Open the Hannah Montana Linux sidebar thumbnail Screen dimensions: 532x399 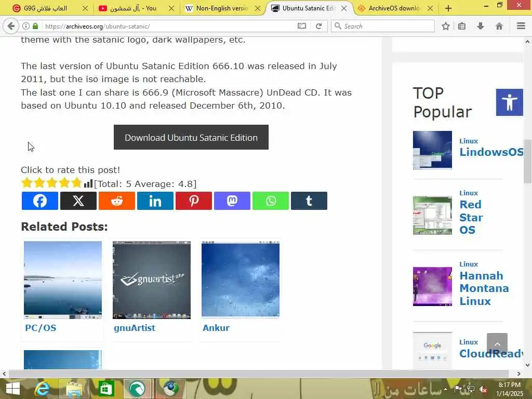pyautogui.click(x=432, y=286)
